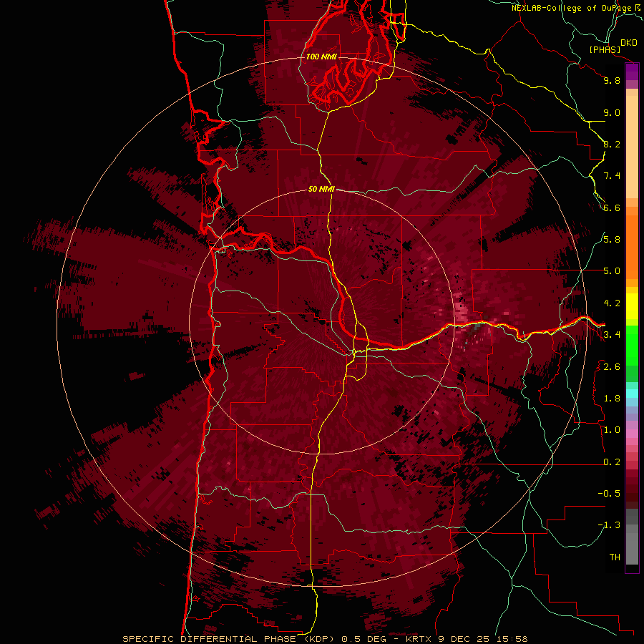Click the 9.8 value on the color scale
The height and width of the screenshot is (644, 644).
coord(612,80)
